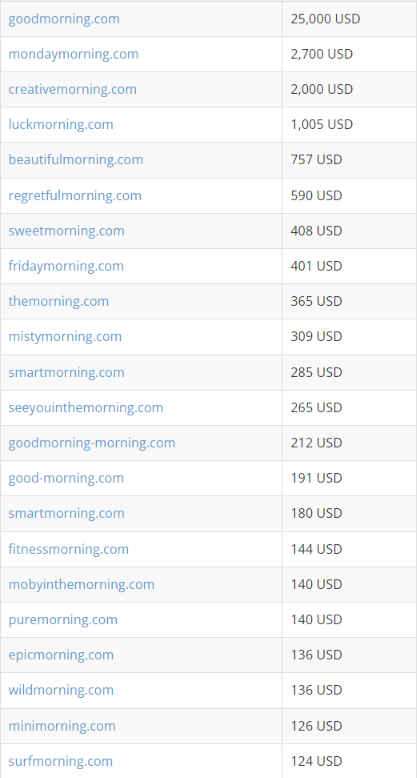Open the mondaymorning.com link

[x=73, y=54]
